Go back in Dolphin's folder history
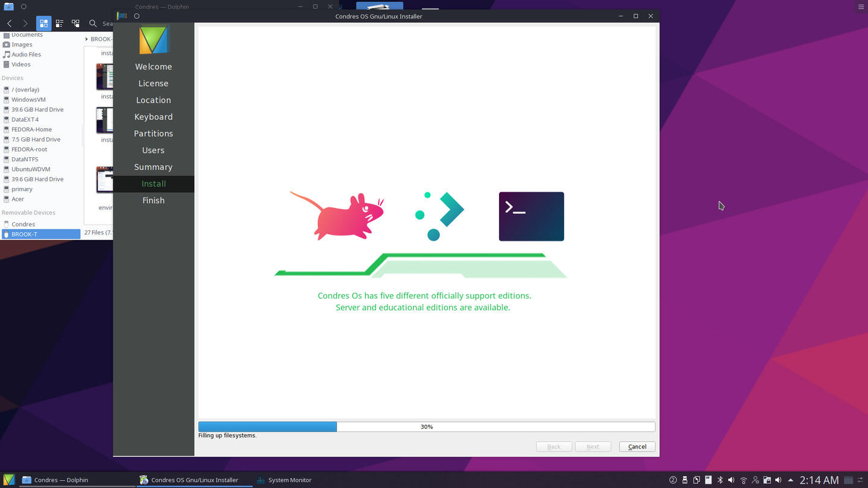868x488 pixels. coord(10,23)
